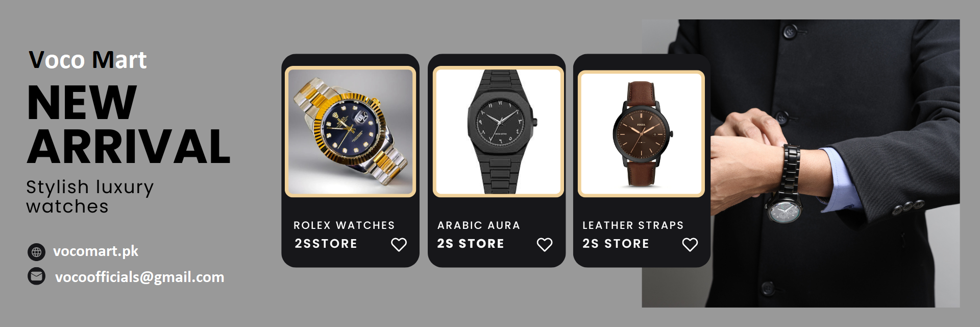The height and width of the screenshot is (327, 980).
Task: Click the ARABIC AURA title text
Action: coord(479,225)
